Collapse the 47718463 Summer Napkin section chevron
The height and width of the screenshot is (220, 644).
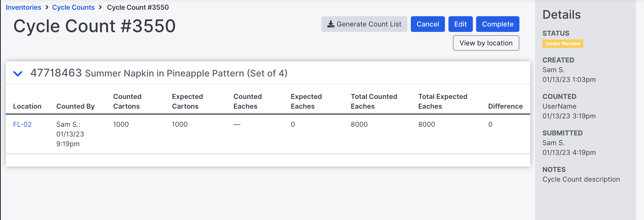pos(18,74)
